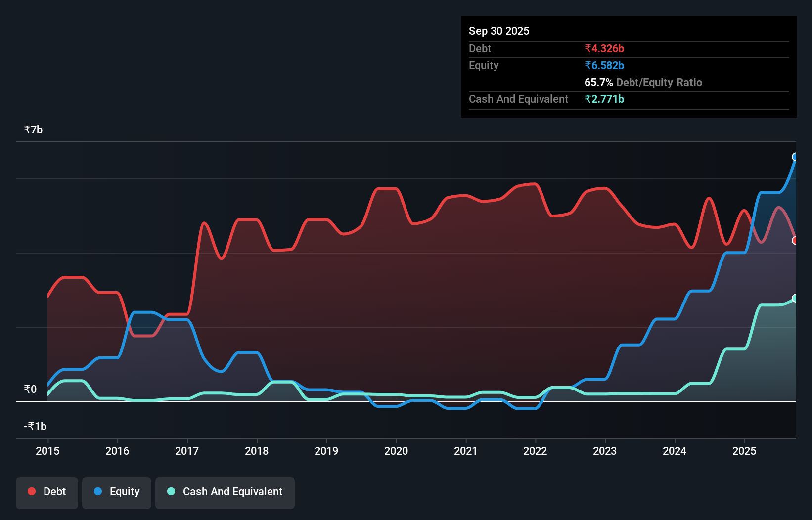Toggle the Cash And Equivalent series visibility
Screen dimensions: 812x520
[x=225, y=492]
